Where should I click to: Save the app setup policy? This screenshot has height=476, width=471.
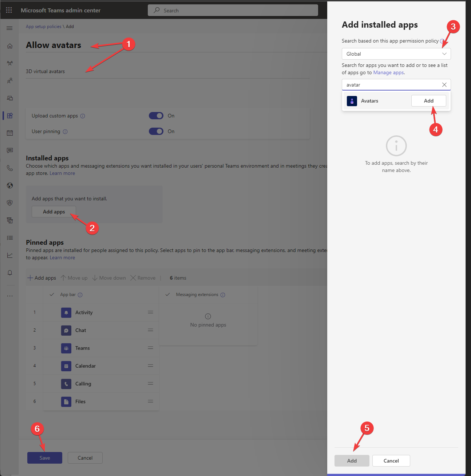(x=45, y=458)
